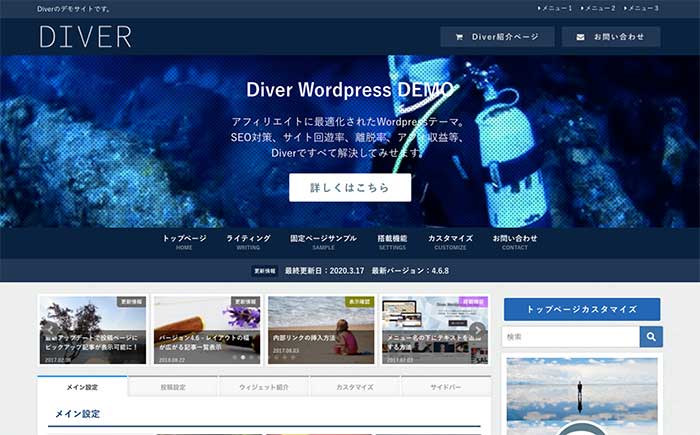This screenshot has height=435, width=700.
Task: Click into the 検索 search field
Action: [571, 337]
